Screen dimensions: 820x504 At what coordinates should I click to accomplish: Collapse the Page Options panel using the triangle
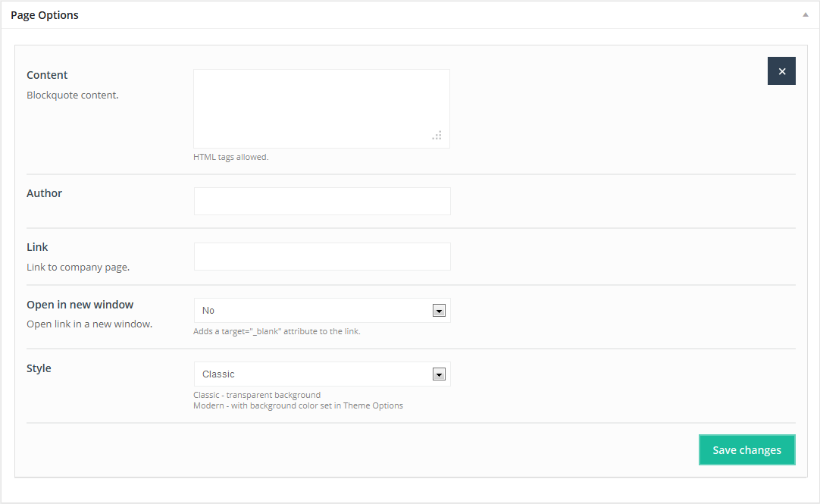tap(806, 15)
